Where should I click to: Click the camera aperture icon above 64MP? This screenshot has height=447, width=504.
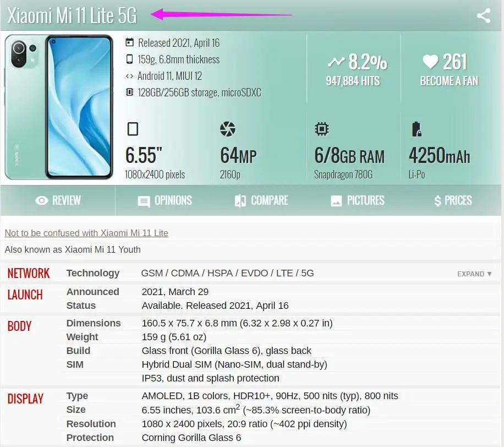228,129
